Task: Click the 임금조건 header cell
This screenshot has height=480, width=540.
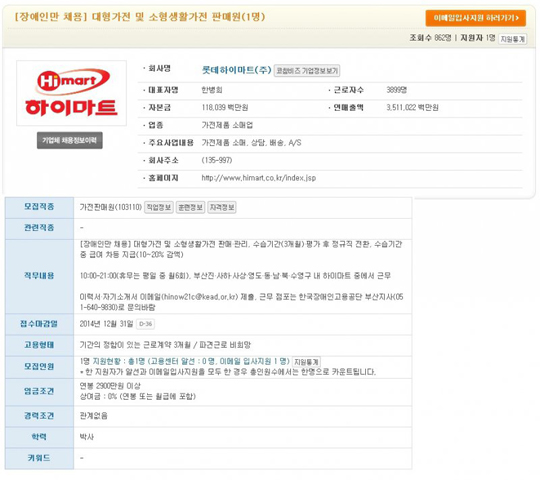Action: point(39,392)
